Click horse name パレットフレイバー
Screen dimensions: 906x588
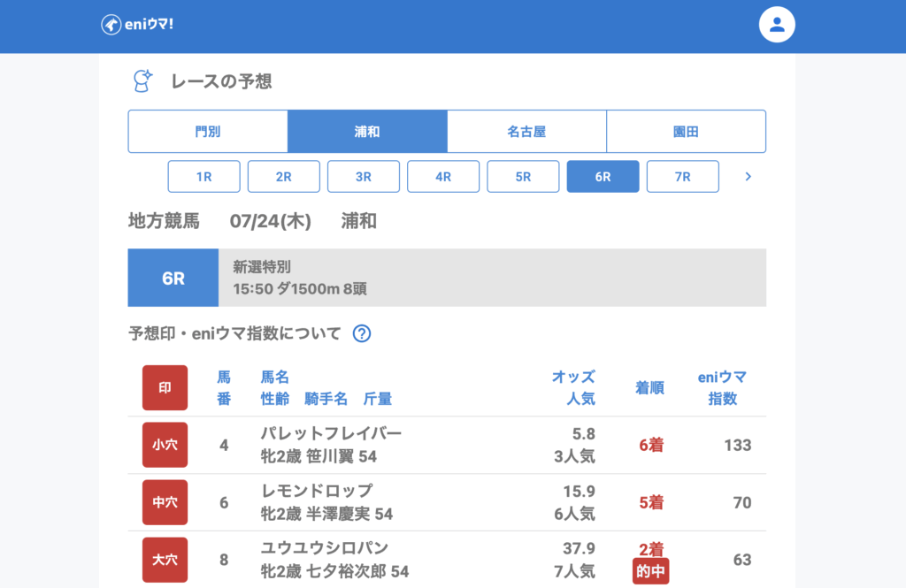point(331,433)
